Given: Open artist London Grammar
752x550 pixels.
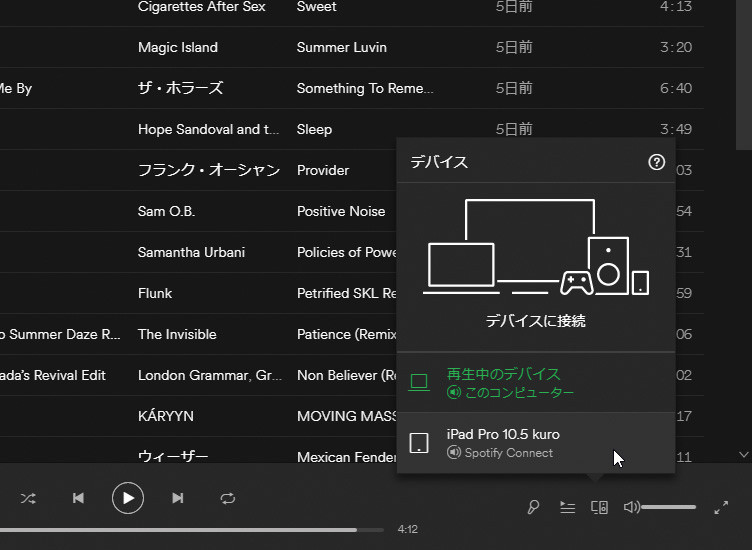Looking at the screenshot, I should (x=210, y=375).
